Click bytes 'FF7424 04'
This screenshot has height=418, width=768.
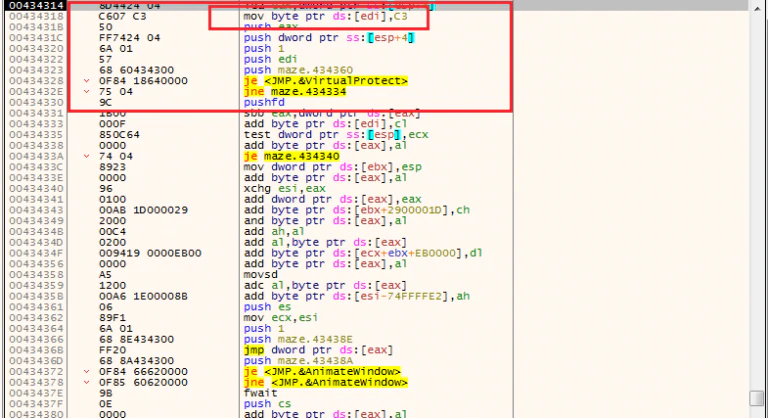coord(129,38)
